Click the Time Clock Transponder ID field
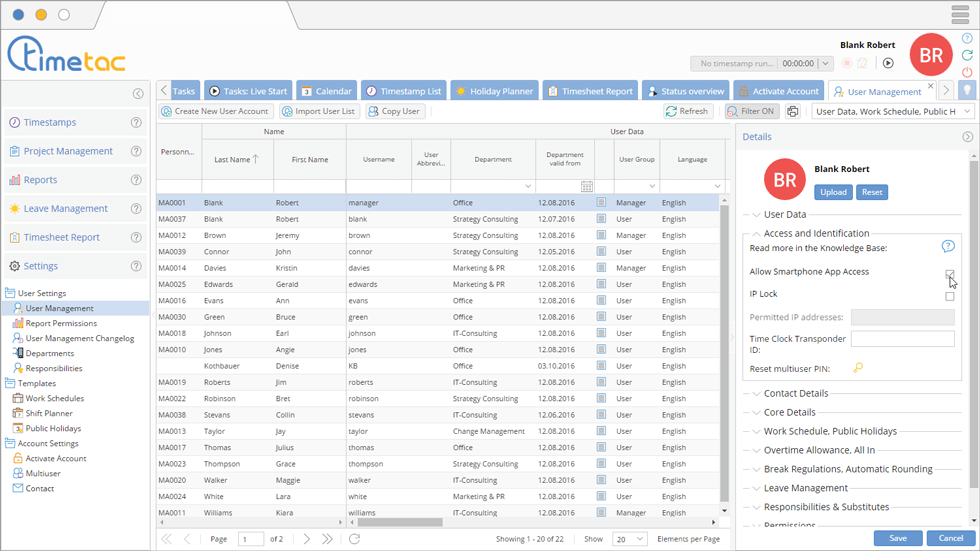The width and height of the screenshot is (980, 551). click(x=902, y=340)
